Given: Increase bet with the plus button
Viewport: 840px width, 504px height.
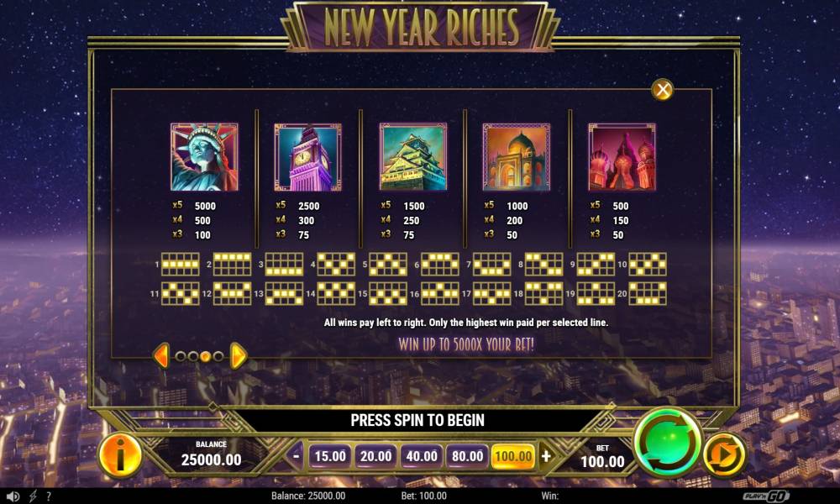Looking at the screenshot, I should coord(546,456).
